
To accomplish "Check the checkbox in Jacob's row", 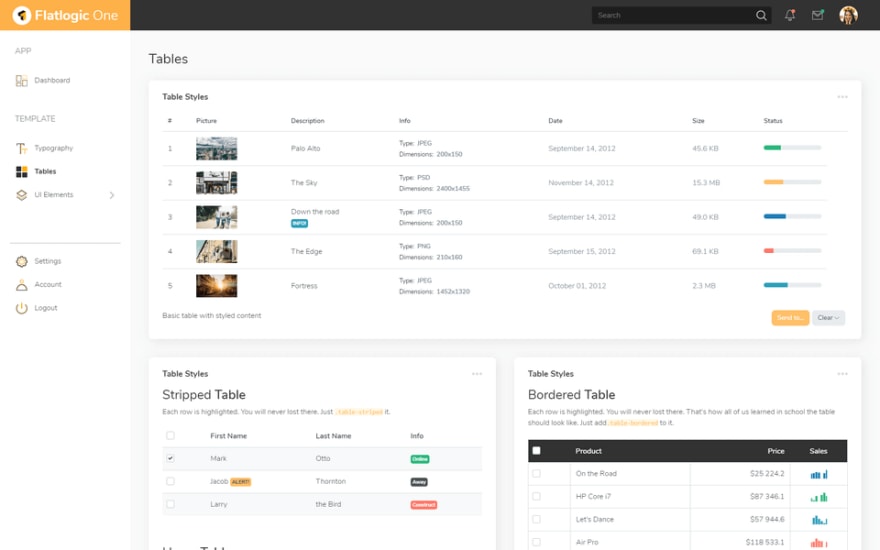I will [x=170, y=482].
